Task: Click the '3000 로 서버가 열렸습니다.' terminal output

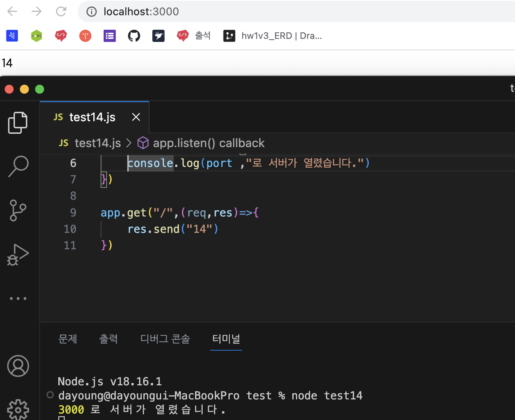Action: [x=142, y=410]
